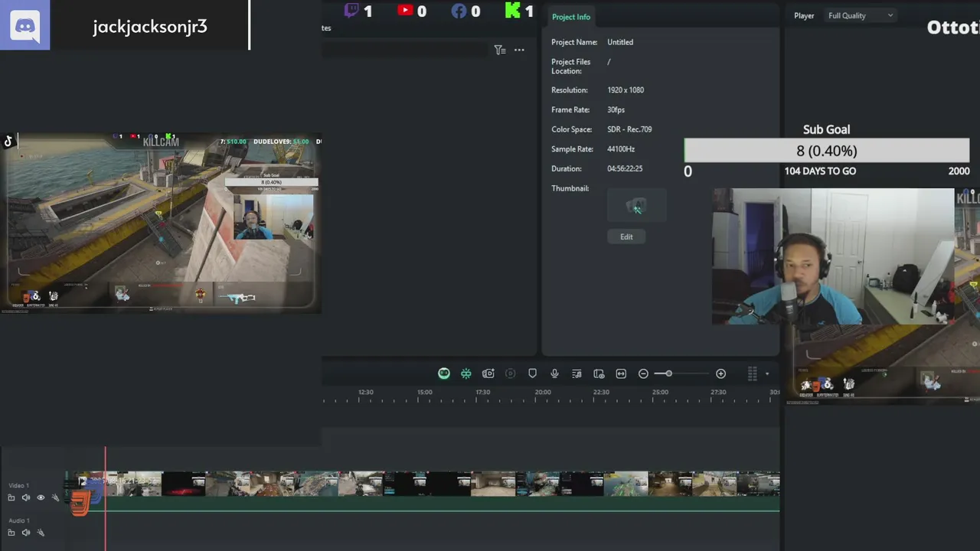The height and width of the screenshot is (551, 980).
Task: Start voiceover recording with microphone icon
Action: click(x=555, y=373)
